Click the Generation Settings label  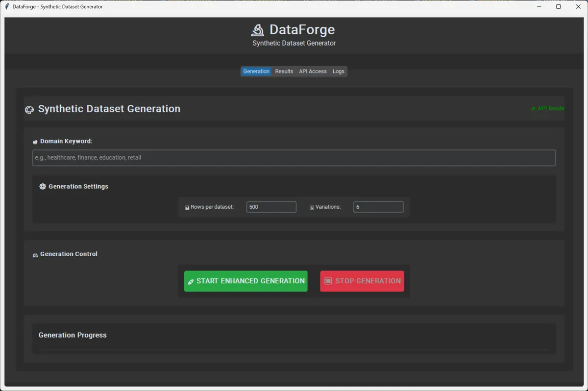[x=78, y=186]
